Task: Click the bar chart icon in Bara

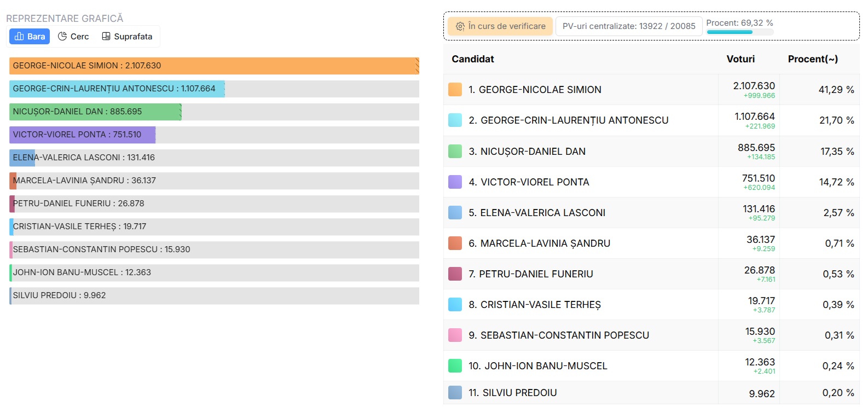Action: pyautogui.click(x=19, y=37)
